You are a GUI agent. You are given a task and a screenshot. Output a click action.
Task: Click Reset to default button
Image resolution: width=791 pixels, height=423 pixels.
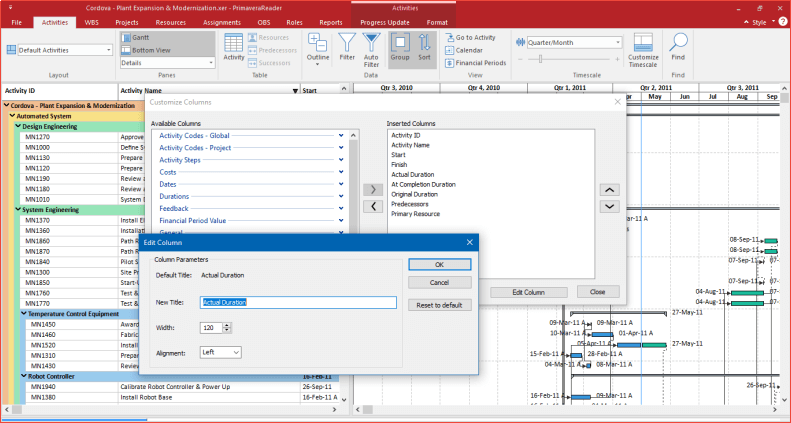pyautogui.click(x=439, y=305)
